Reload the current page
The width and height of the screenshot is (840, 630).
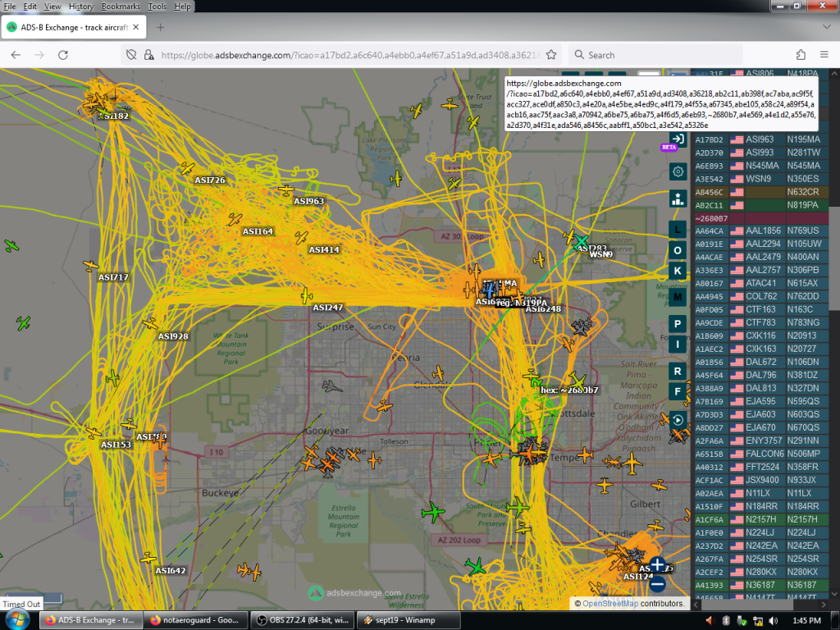[x=62, y=55]
